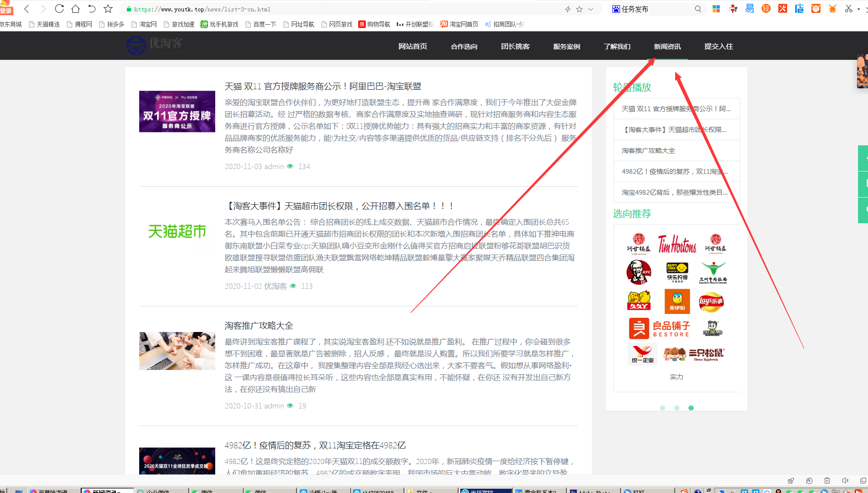Select the first carousel dot
The image size is (868, 493).
pyautogui.click(x=662, y=408)
